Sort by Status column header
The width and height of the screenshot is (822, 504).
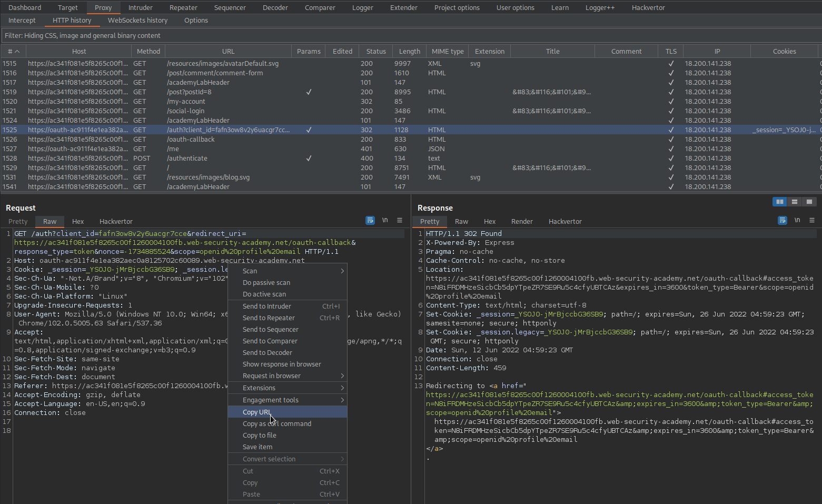click(x=376, y=51)
